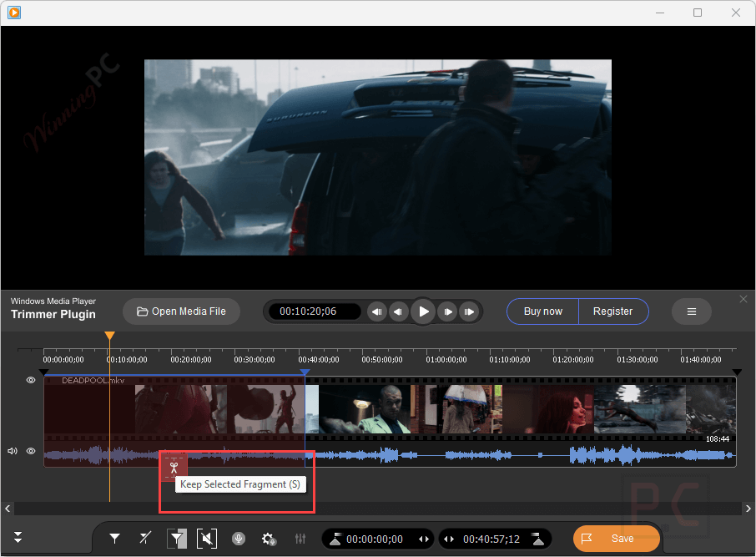Screen dimensions: 756x557
Task: Set selection start marker icon
Action: [335, 539]
